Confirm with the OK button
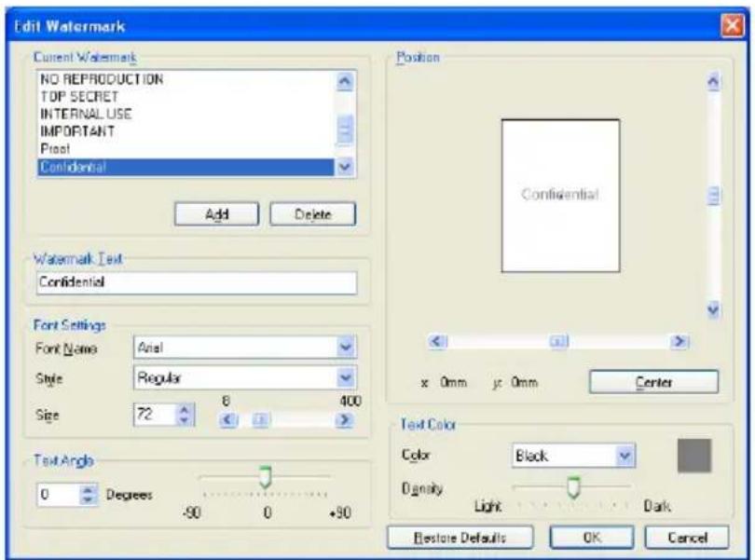The height and width of the screenshot is (560, 755). pyautogui.click(x=592, y=538)
